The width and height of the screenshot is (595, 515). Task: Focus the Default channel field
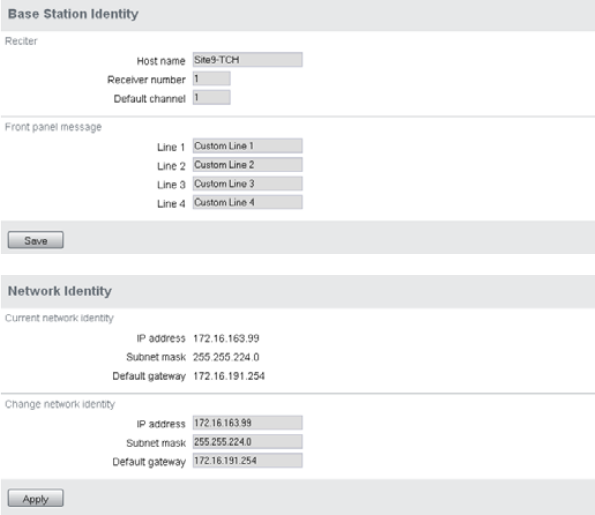click(211, 98)
